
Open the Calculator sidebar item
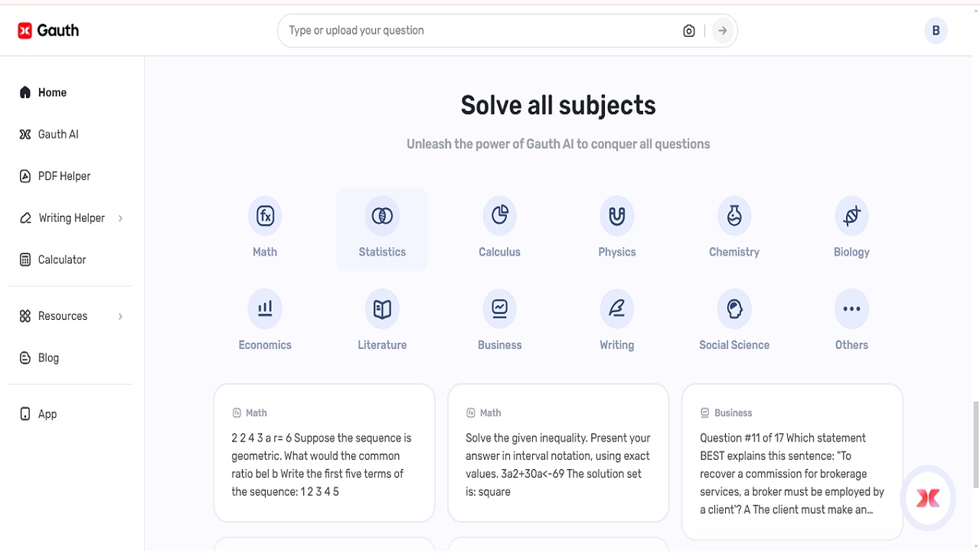tap(62, 260)
